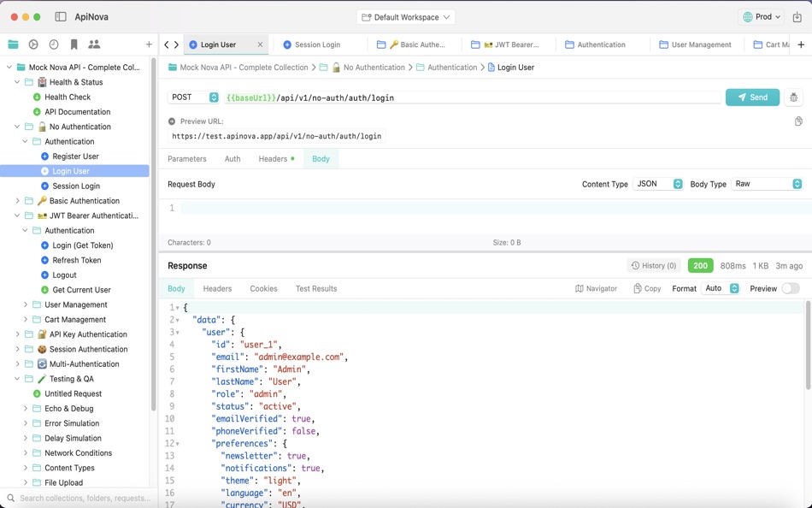Viewport: 812px width, 508px height.
Task: Open a new tab with plus icon
Action: point(801,44)
